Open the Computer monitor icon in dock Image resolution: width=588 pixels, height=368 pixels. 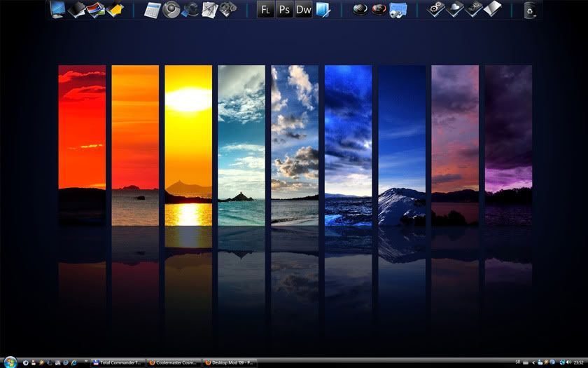pyautogui.click(x=57, y=9)
